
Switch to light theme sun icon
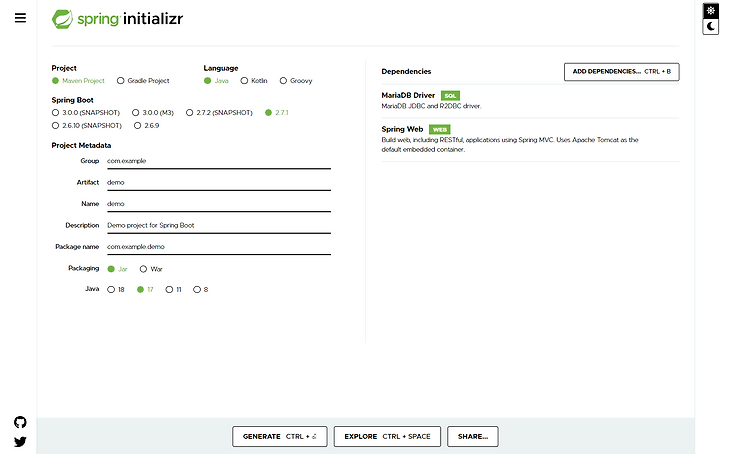pos(710,11)
